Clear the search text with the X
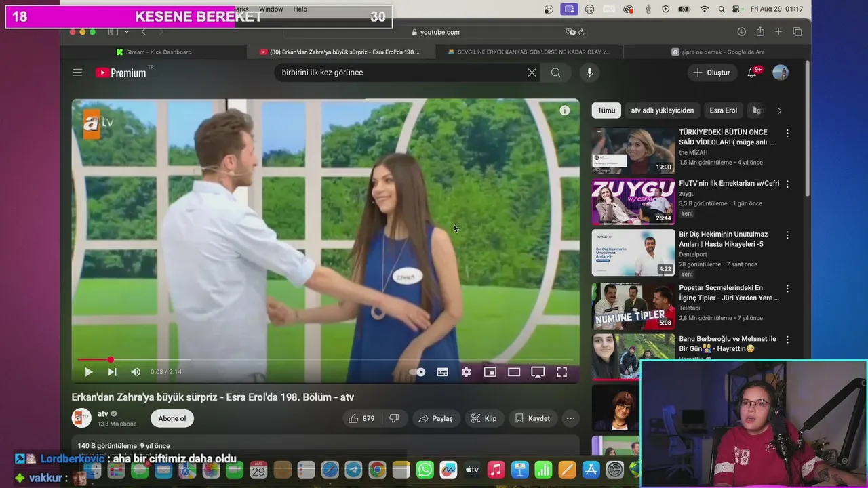The width and height of the screenshot is (868, 488). (532, 73)
